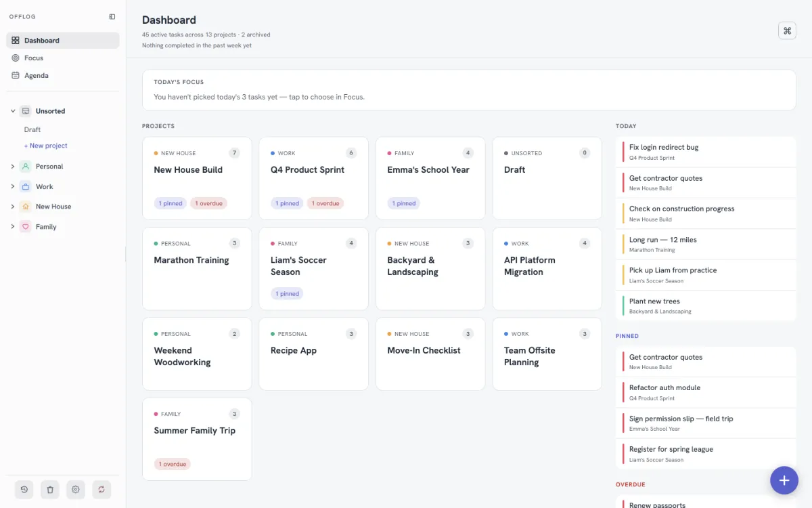
Task: Collapse the sidebar with the panel icon
Action: pyautogui.click(x=112, y=17)
